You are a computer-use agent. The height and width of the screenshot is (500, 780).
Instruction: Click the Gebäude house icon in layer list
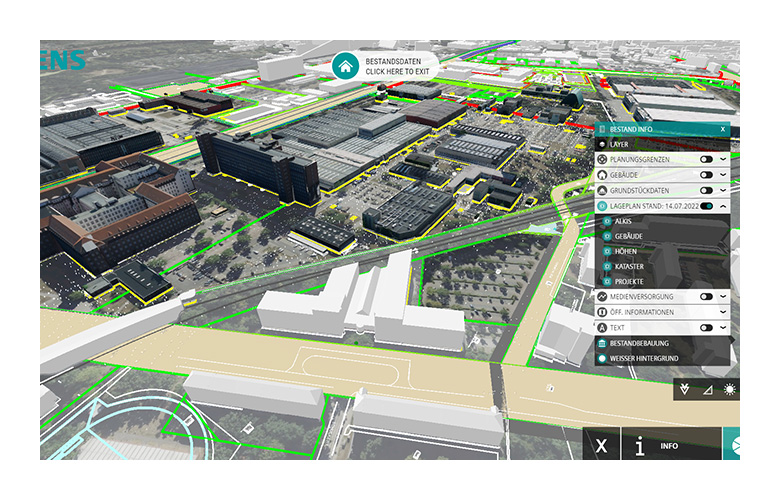pos(602,174)
